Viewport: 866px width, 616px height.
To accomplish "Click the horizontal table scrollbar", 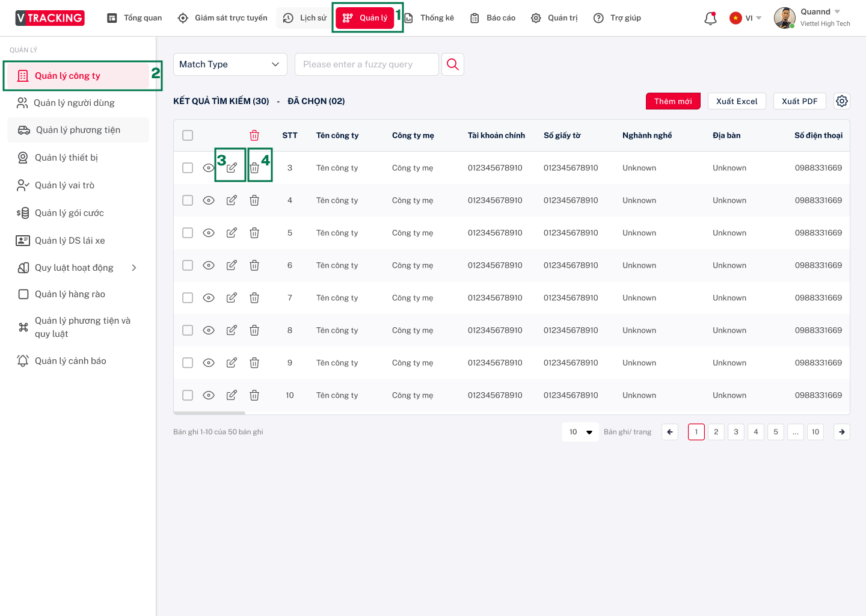I will click(209, 413).
